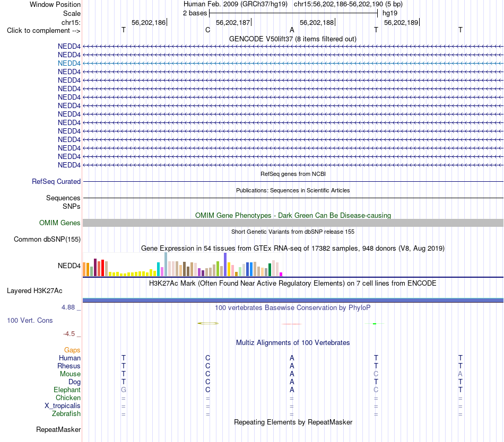
Task: Open Common dbSNP(155) track settings label
Action: click(x=47, y=239)
